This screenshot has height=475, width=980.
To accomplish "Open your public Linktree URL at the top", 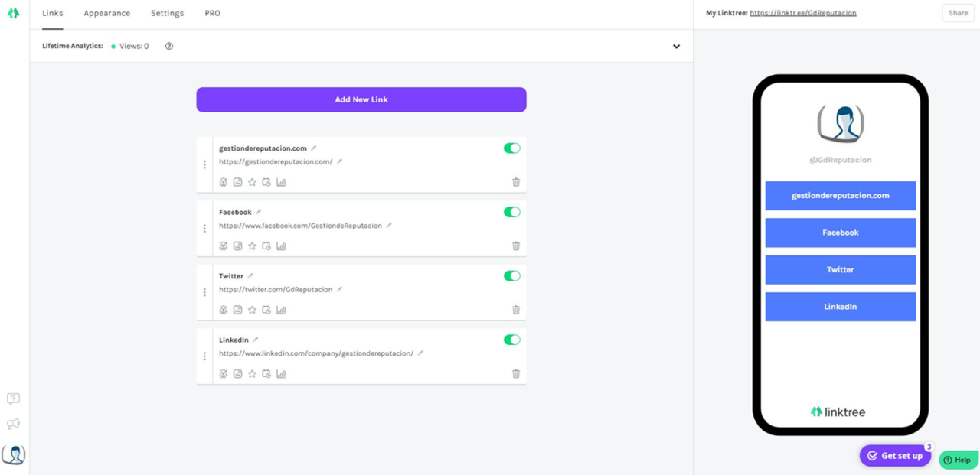I will (802, 12).
